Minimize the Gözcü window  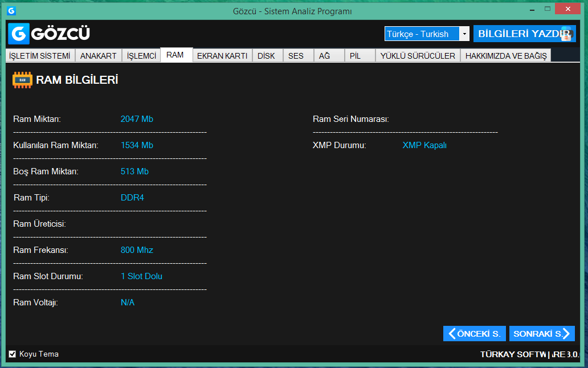[532, 9]
